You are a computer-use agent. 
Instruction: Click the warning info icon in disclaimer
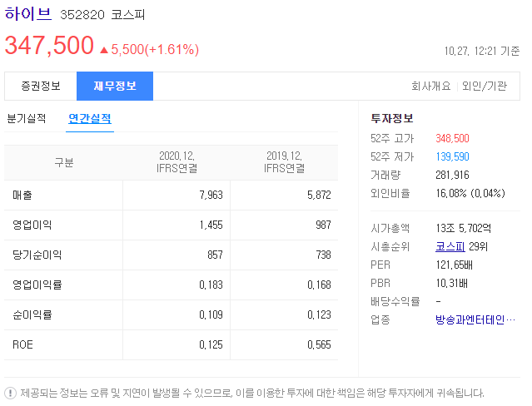click(11, 394)
